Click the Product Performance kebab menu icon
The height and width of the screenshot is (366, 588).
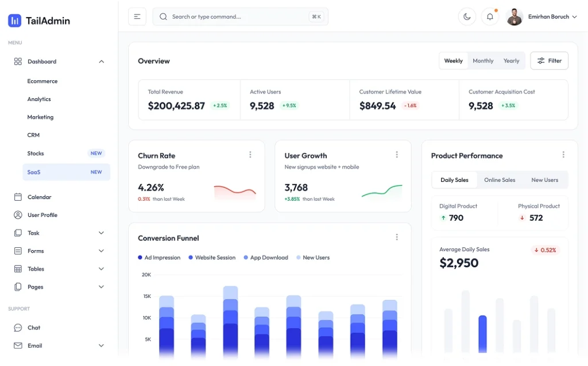563,155
